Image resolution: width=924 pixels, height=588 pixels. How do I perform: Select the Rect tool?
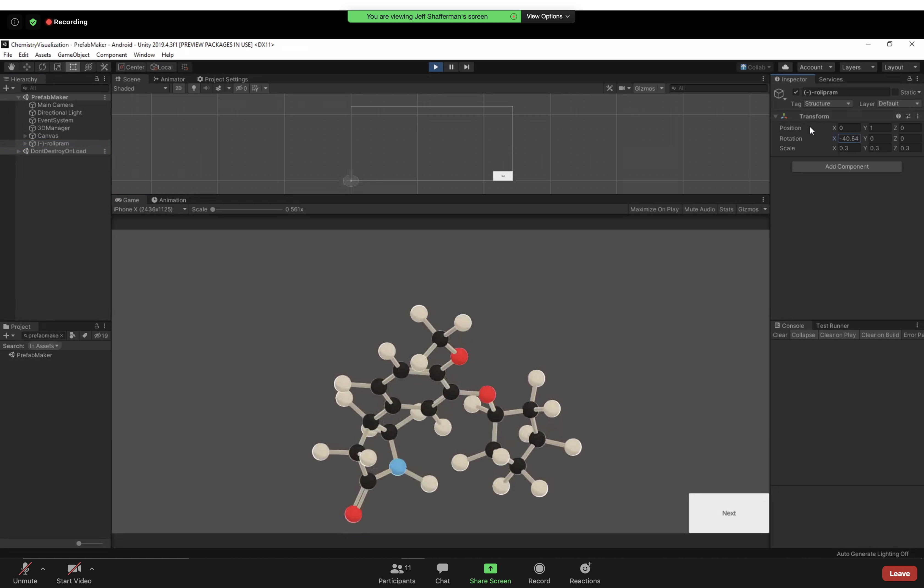[x=73, y=67]
